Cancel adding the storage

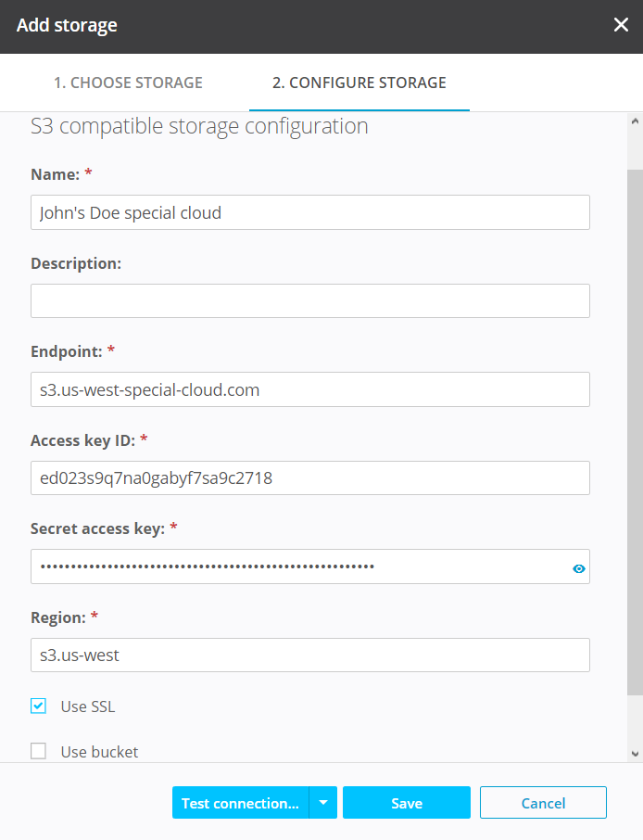(543, 803)
